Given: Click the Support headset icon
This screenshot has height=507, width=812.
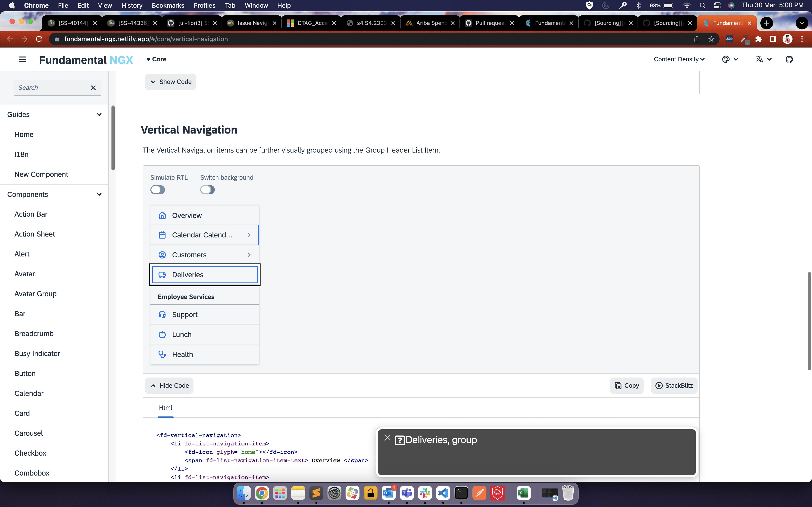Looking at the screenshot, I should [162, 315].
